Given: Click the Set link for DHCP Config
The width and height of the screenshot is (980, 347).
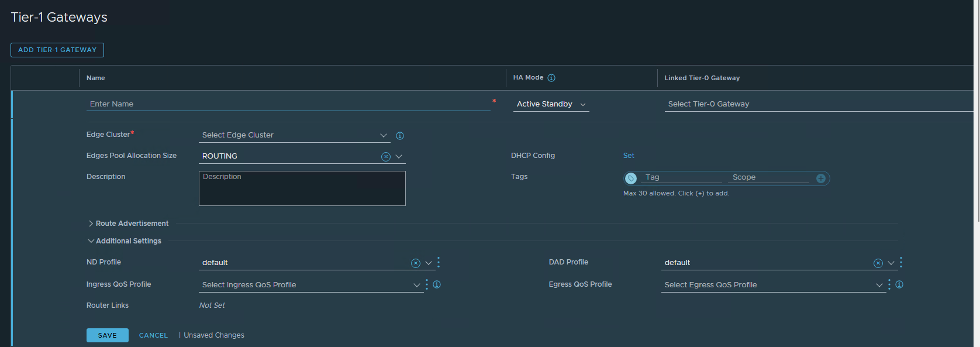Looking at the screenshot, I should [629, 156].
